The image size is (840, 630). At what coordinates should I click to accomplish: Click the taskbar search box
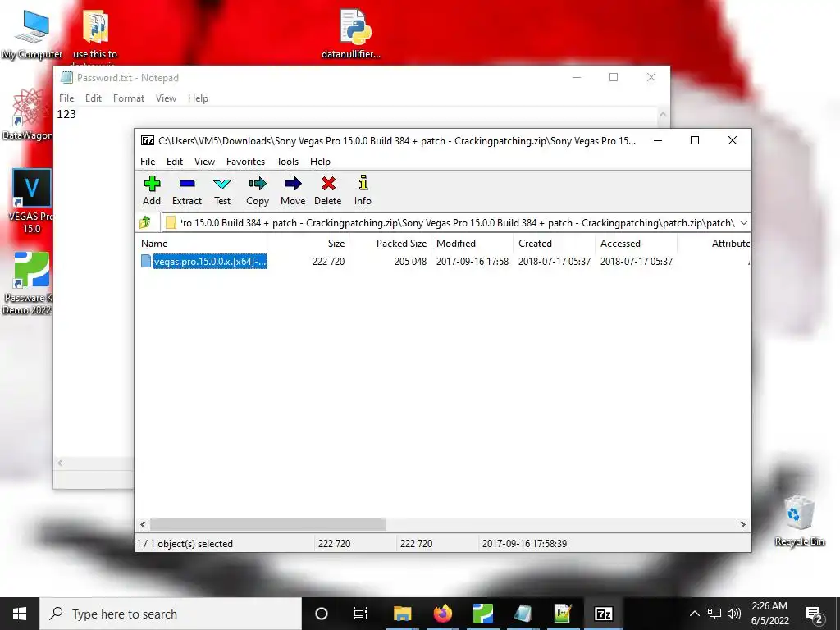click(171, 614)
